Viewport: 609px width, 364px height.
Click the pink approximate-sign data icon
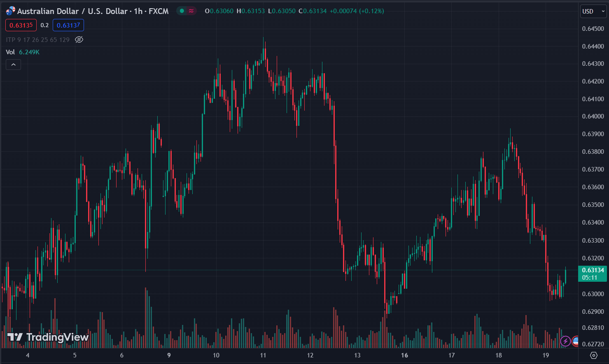tap(191, 11)
